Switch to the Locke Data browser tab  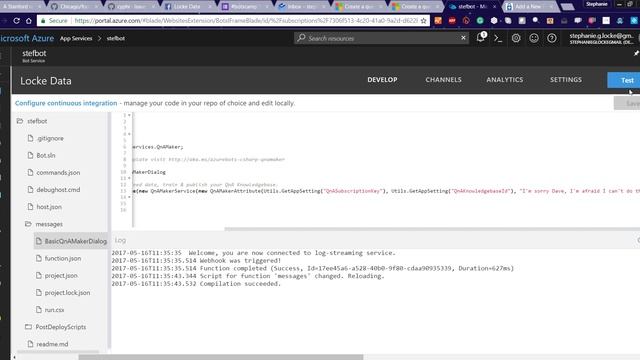pos(187,7)
